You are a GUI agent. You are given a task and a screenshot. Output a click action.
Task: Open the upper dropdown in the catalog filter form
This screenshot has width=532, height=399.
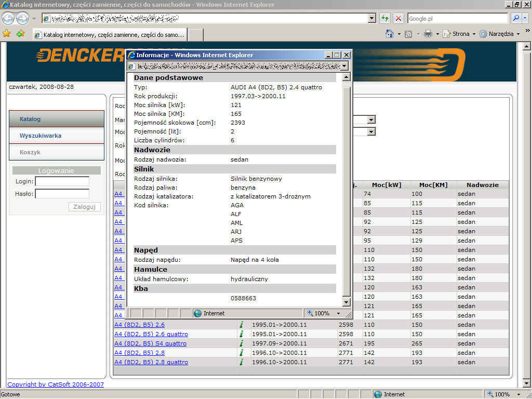tap(371, 120)
